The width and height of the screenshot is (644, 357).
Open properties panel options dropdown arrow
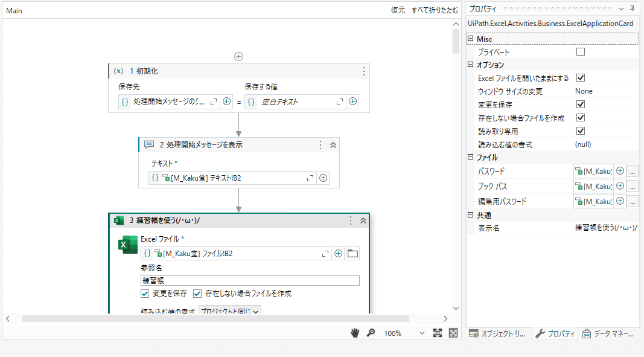[x=621, y=8]
